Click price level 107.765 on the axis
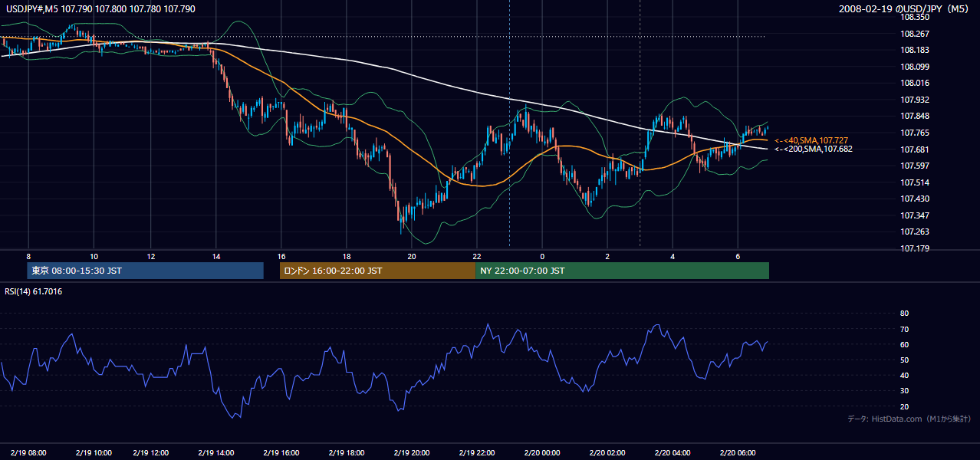980x460 pixels. [x=915, y=133]
